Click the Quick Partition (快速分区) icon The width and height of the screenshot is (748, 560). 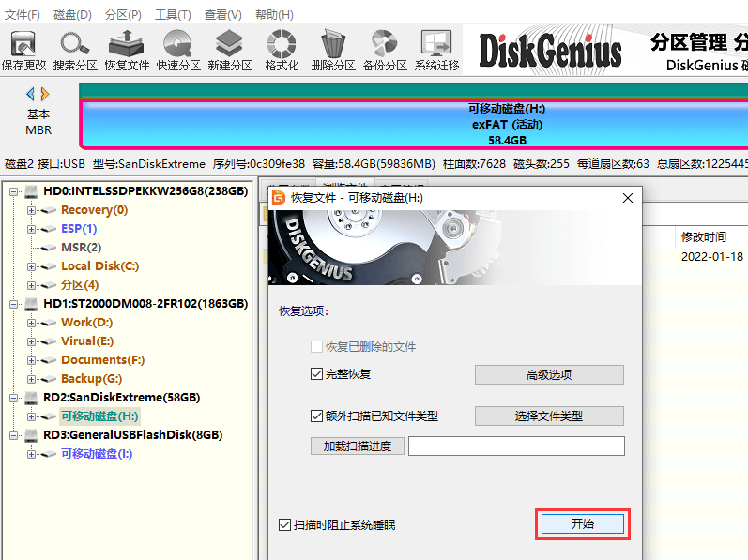coord(178,50)
